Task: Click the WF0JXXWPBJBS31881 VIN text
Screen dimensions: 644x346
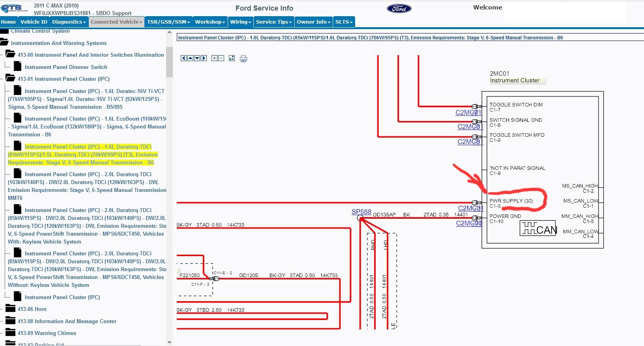Action: (x=62, y=13)
